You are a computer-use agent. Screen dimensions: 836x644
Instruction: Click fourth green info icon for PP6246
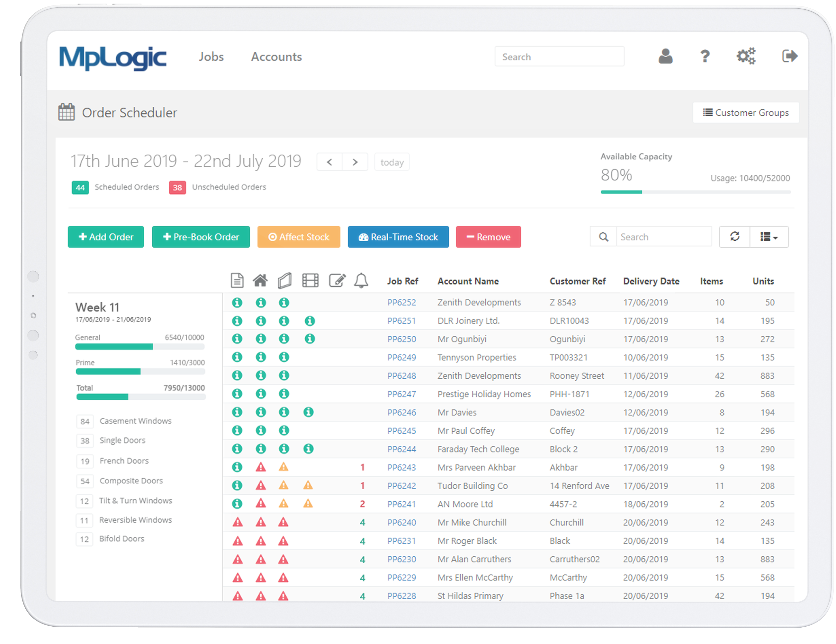[309, 412]
